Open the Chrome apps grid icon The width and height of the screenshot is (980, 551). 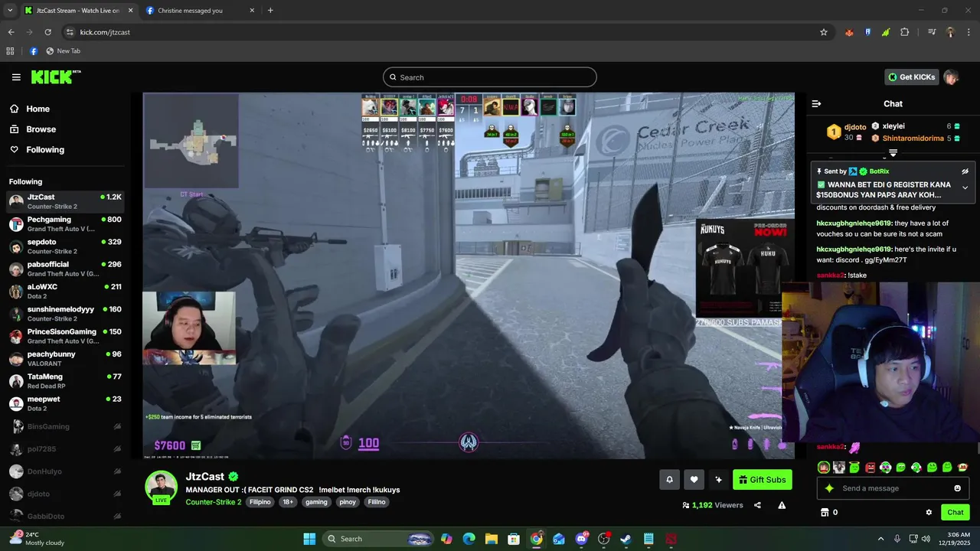click(10, 51)
